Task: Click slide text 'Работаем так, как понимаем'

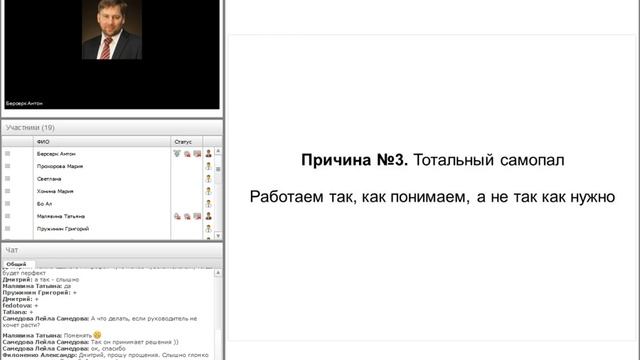Action: [x=358, y=197]
